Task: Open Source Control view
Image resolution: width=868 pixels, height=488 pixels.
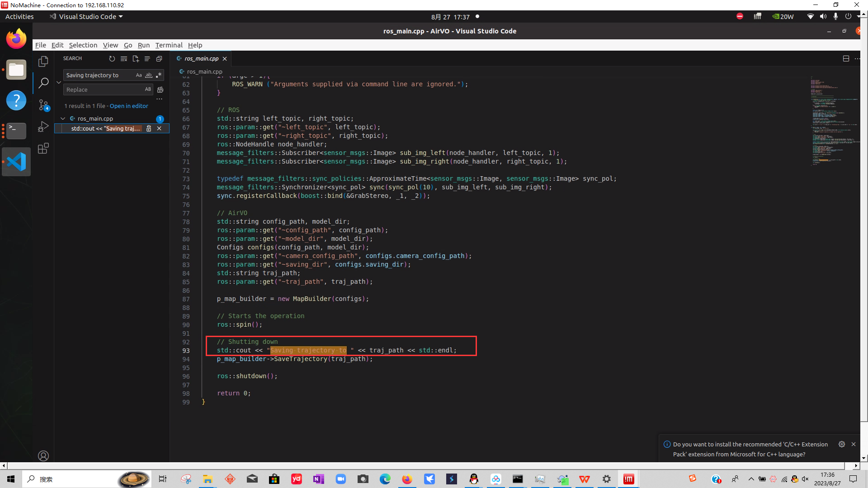Action: [x=43, y=105]
